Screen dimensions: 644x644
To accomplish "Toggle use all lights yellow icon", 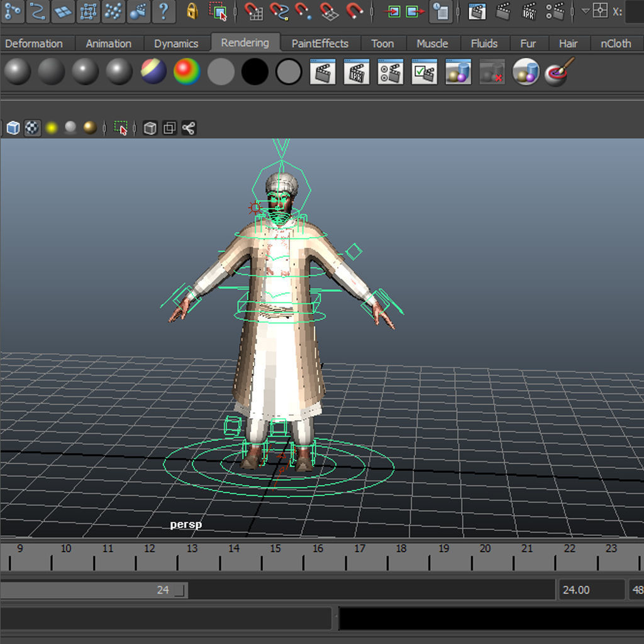I will coord(52,128).
